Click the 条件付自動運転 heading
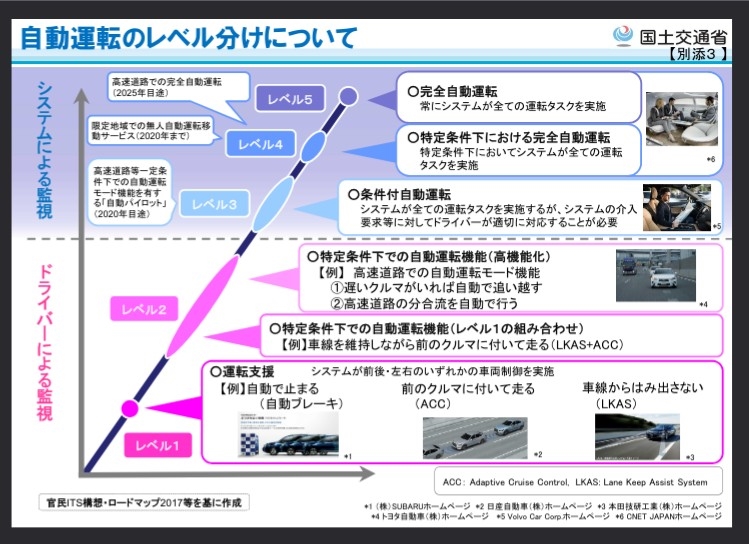This screenshot has height=544, width=749. pos(399,194)
